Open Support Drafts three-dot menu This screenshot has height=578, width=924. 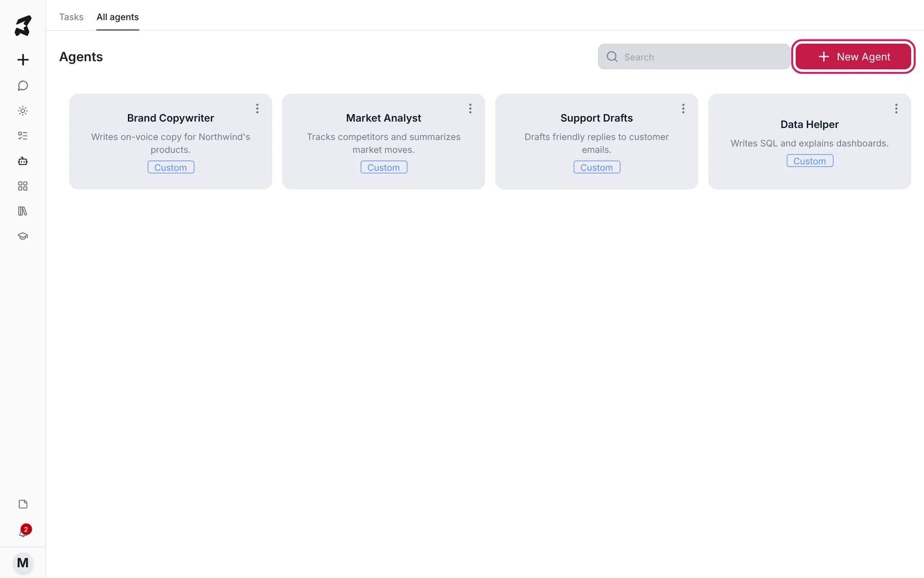[683, 108]
